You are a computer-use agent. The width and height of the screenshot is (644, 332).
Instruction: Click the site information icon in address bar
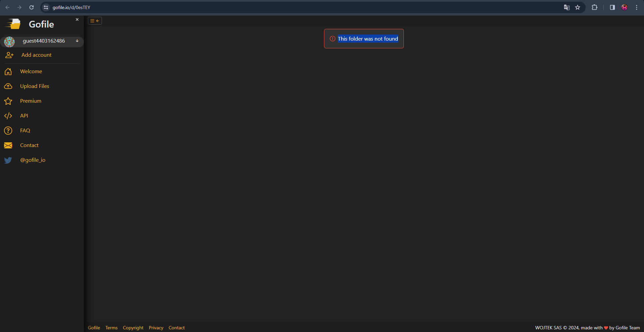pyautogui.click(x=46, y=7)
